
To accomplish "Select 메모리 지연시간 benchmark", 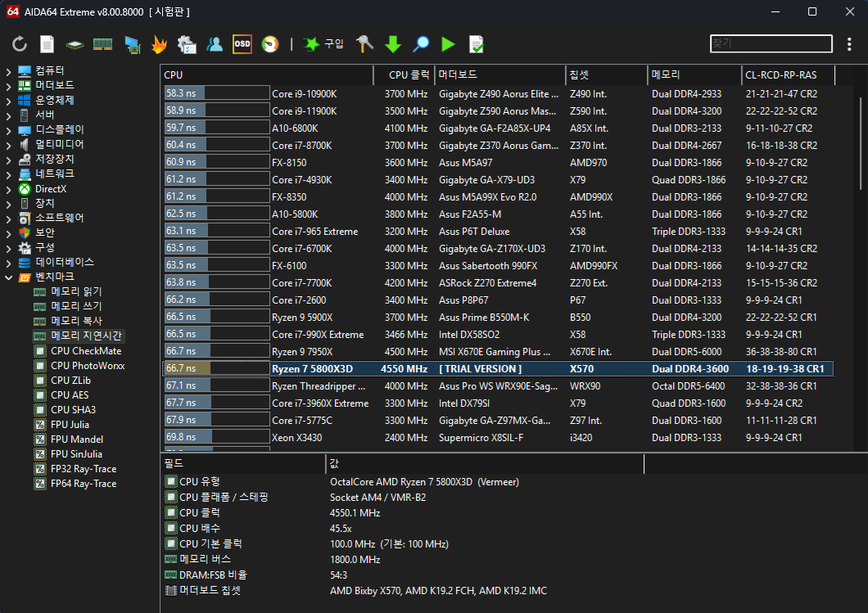I will (x=86, y=336).
